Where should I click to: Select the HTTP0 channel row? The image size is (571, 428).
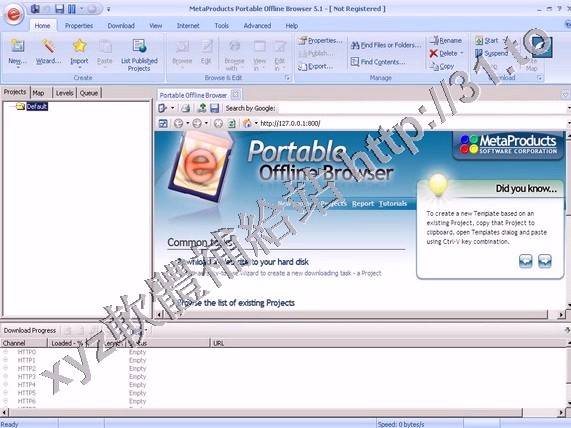[284, 352]
